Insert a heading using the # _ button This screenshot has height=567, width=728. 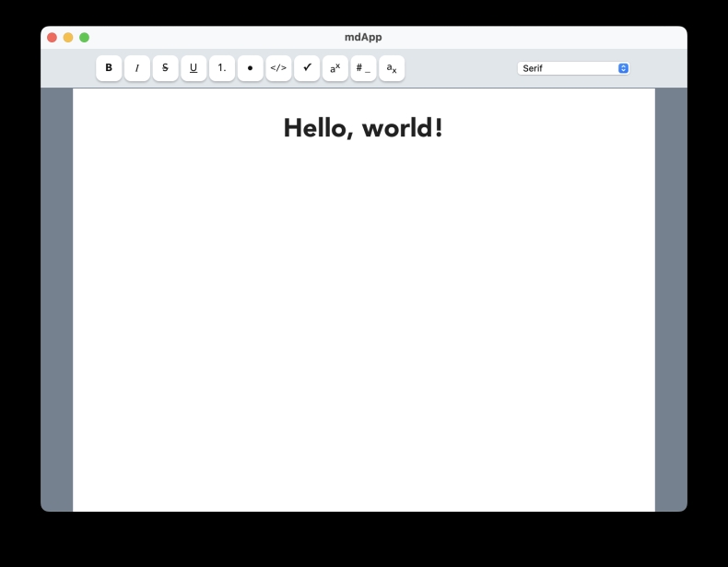(363, 68)
